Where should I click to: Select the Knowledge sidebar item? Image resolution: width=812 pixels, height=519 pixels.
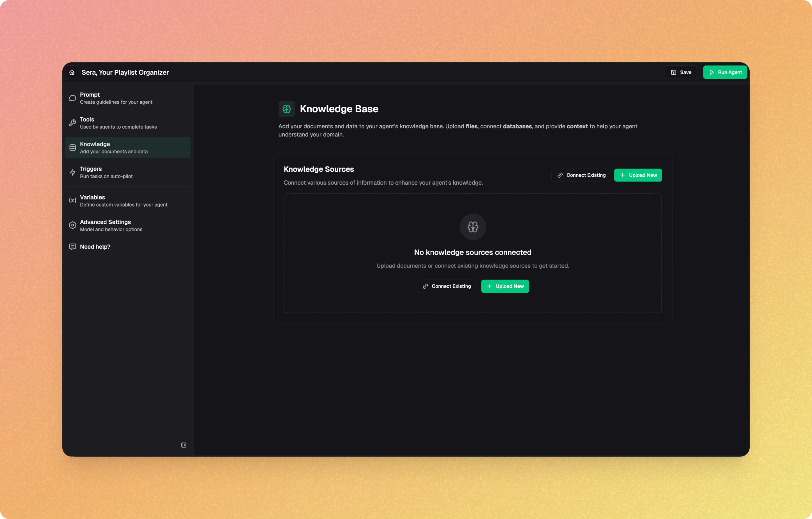pyautogui.click(x=128, y=148)
